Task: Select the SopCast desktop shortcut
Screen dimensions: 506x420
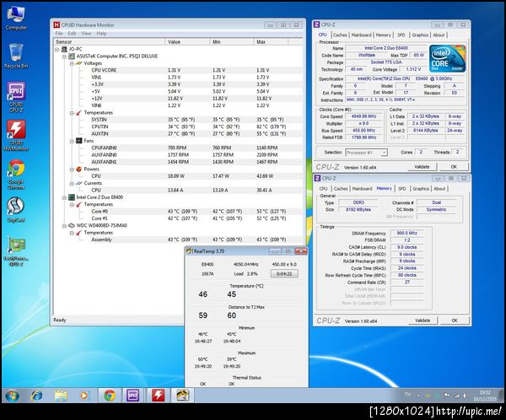Action: [16, 208]
